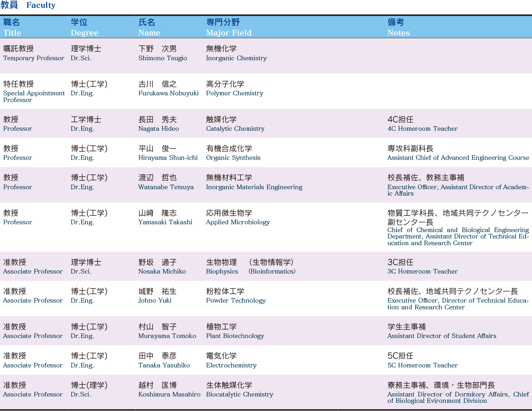Select the name 'Tanaka Yasuhiko'

tap(164, 365)
